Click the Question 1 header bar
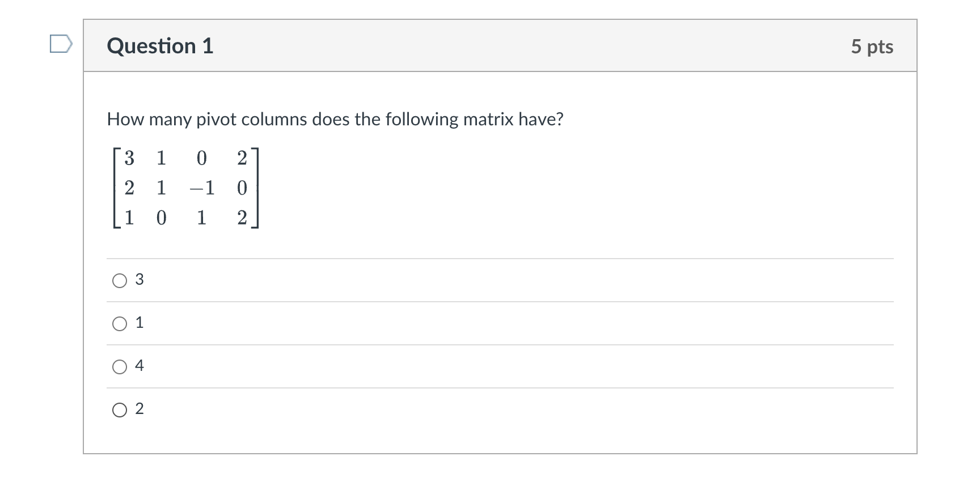 pos(499,46)
